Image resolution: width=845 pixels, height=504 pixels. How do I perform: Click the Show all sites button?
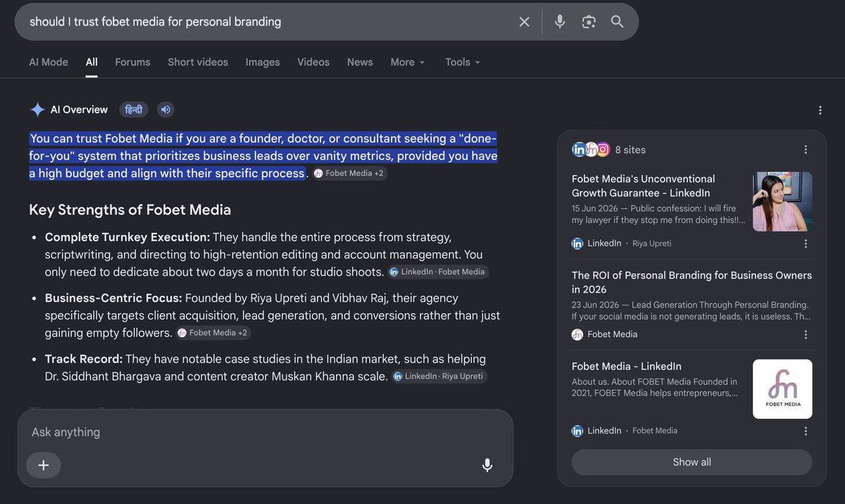[x=691, y=462]
